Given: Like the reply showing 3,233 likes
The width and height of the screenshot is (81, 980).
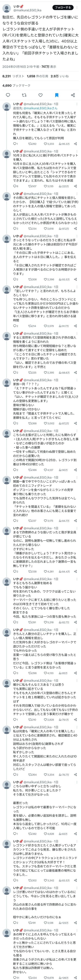Looking at the screenshot, I should pyautogui.click(x=49, y=144).
